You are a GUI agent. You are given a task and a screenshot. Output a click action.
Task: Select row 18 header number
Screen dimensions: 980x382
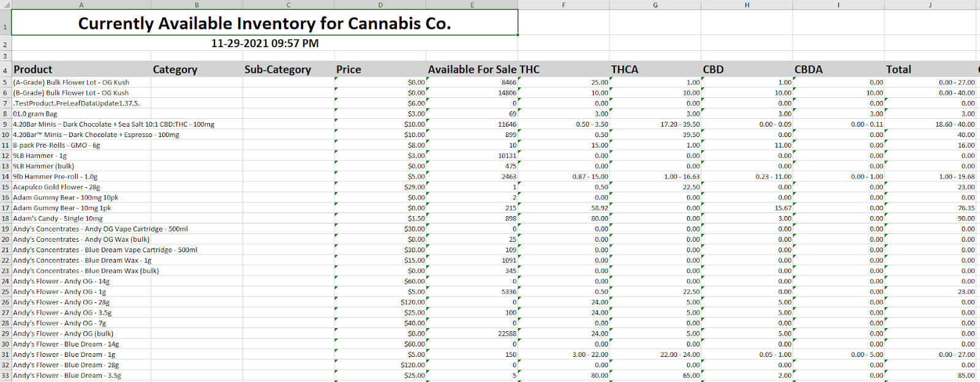(6, 219)
